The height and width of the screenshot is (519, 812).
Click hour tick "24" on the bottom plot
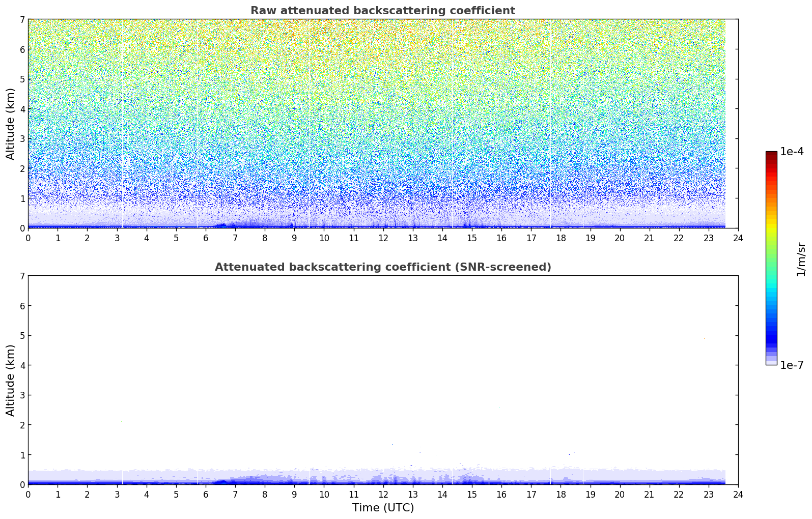(x=738, y=495)
